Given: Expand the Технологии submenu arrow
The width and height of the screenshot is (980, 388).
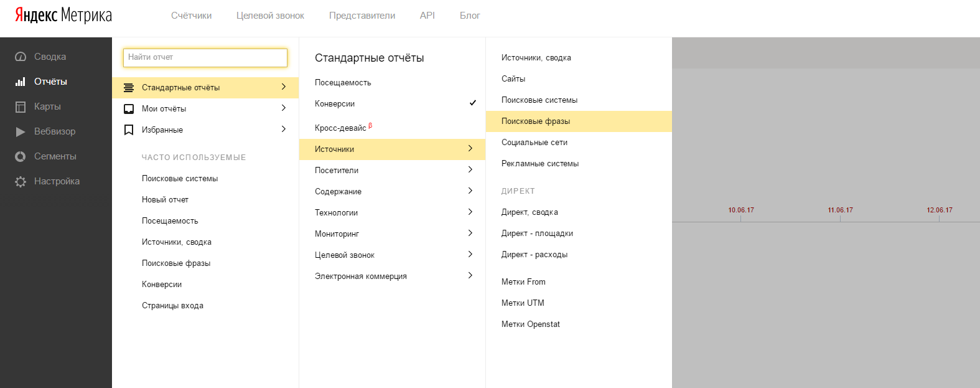Looking at the screenshot, I should 470,212.
